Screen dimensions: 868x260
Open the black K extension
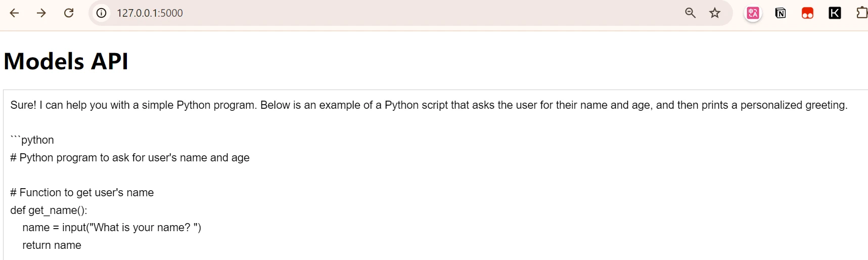pos(835,13)
